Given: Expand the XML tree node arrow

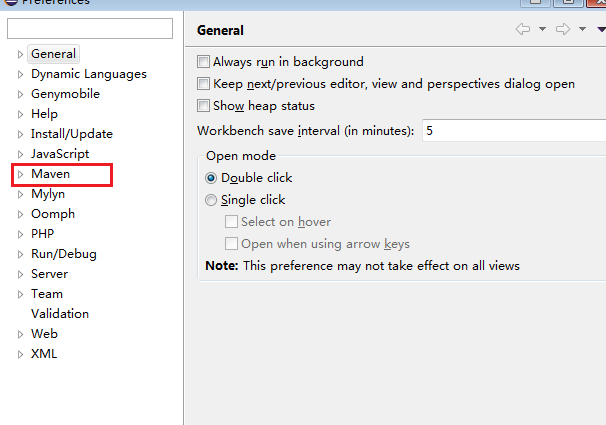Looking at the screenshot, I should point(20,354).
